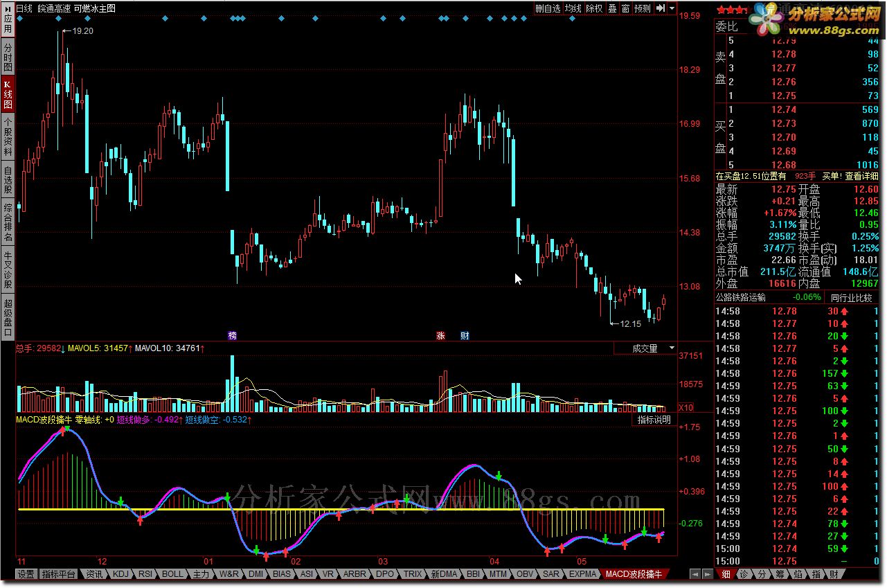This screenshot has width=887, height=588.
Task: Click the 12.15 low price label
Action: (x=631, y=323)
